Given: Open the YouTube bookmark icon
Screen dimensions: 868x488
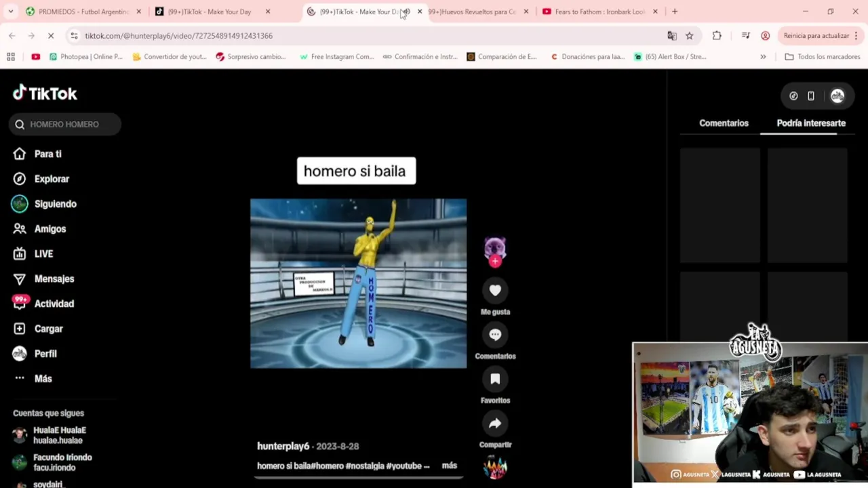Looking at the screenshot, I should pyautogui.click(x=35, y=57).
